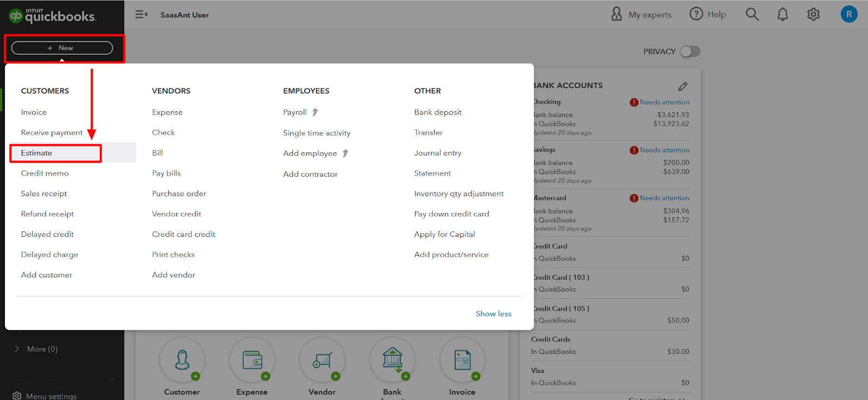Viewport: 868px width, 400px height.
Task: Click the Expense wallet shortcut icon
Action: click(252, 360)
